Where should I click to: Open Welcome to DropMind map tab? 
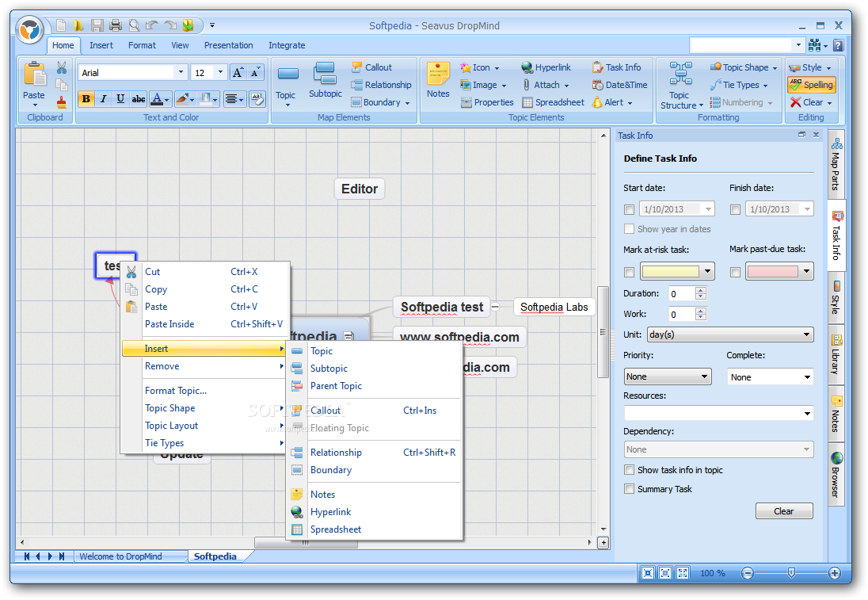pyautogui.click(x=120, y=556)
